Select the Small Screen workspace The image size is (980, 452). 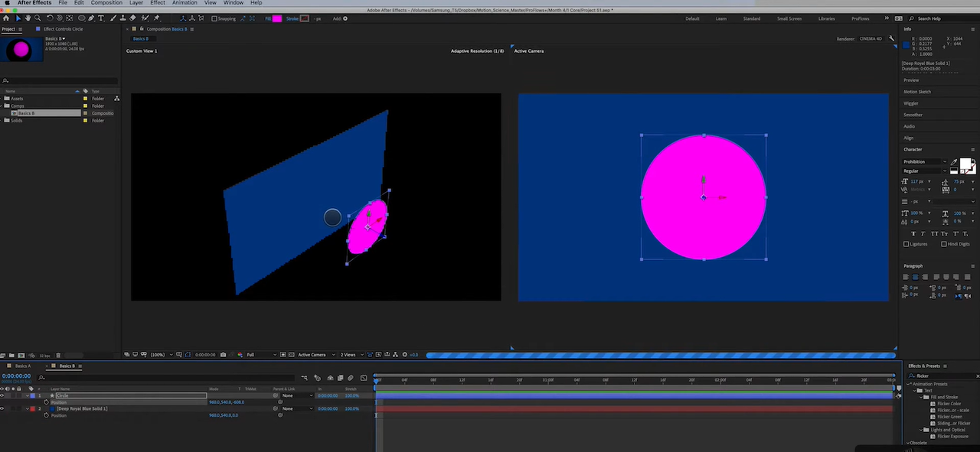click(x=789, y=18)
